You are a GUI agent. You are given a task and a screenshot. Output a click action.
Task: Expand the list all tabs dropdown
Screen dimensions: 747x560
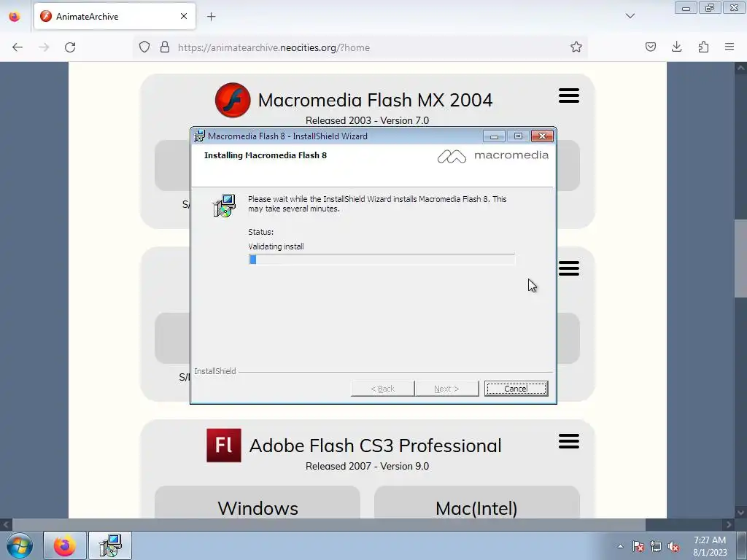[x=630, y=16]
